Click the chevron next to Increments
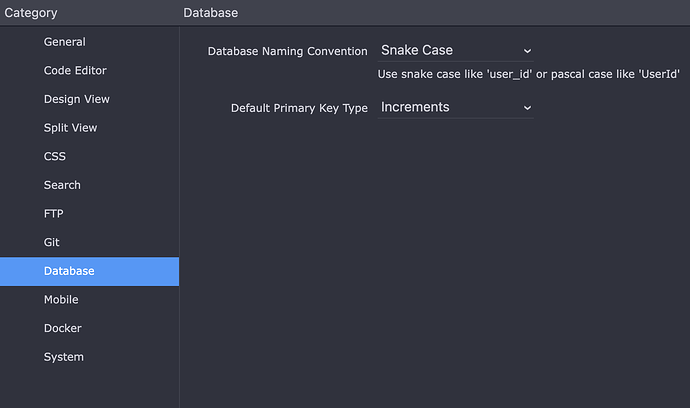Image resolution: width=690 pixels, height=408 pixels. (527, 108)
